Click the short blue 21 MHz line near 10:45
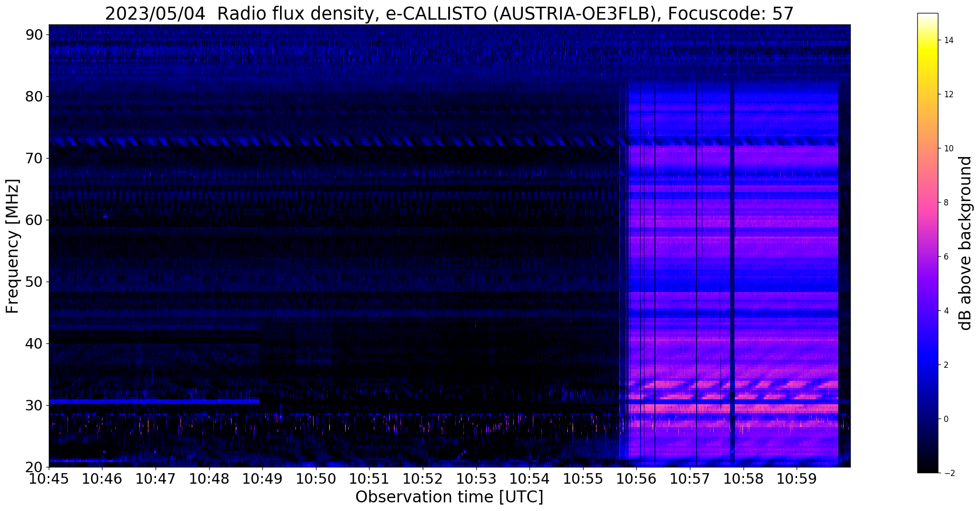 84,461
